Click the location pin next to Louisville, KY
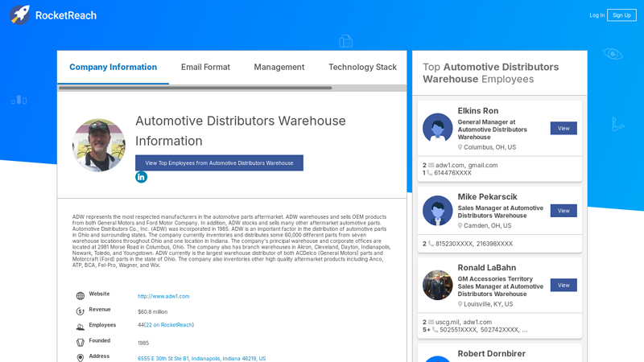Image resolution: width=644 pixels, height=362 pixels. tap(460, 304)
